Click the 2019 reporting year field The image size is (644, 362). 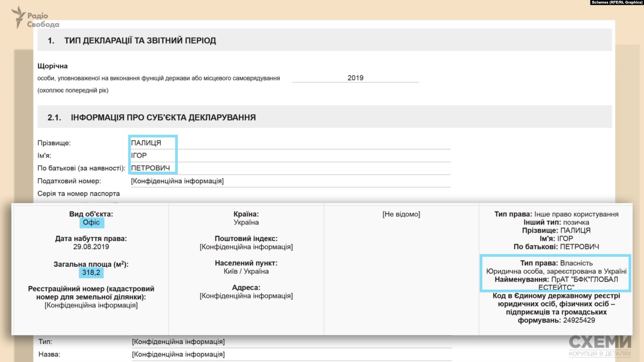pos(355,78)
